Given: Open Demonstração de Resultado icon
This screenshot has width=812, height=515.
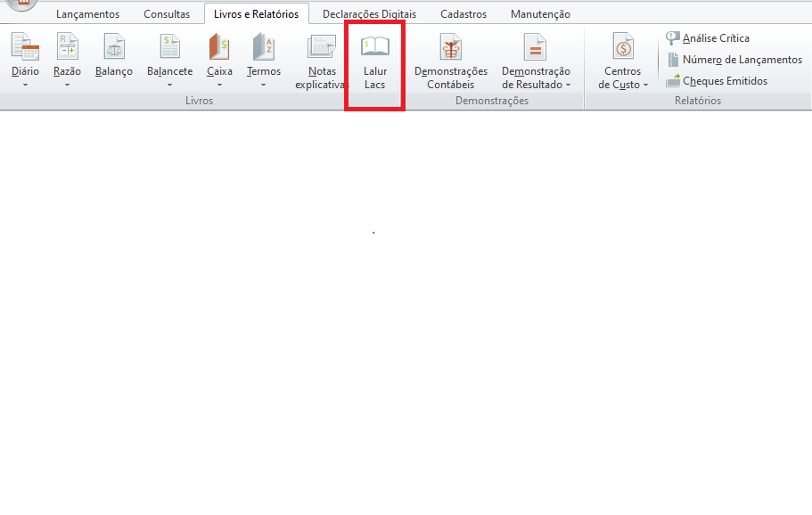Looking at the screenshot, I should click(535, 46).
